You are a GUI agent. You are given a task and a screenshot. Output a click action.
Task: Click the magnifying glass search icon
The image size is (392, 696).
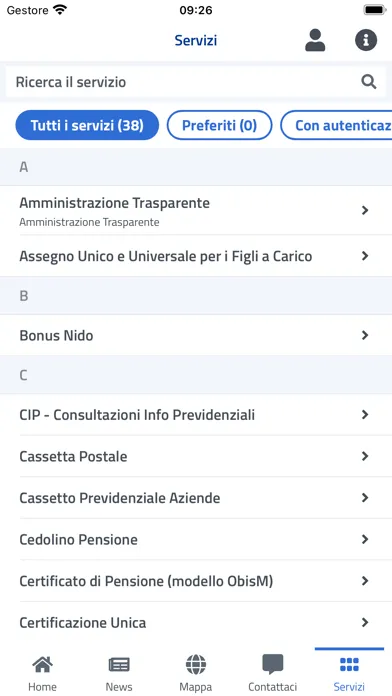click(368, 82)
